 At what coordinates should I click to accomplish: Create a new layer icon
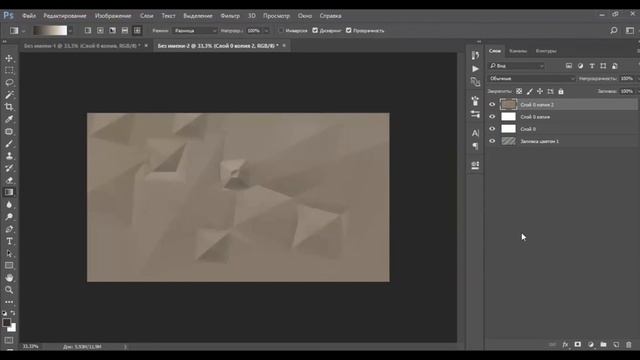pos(616,345)
